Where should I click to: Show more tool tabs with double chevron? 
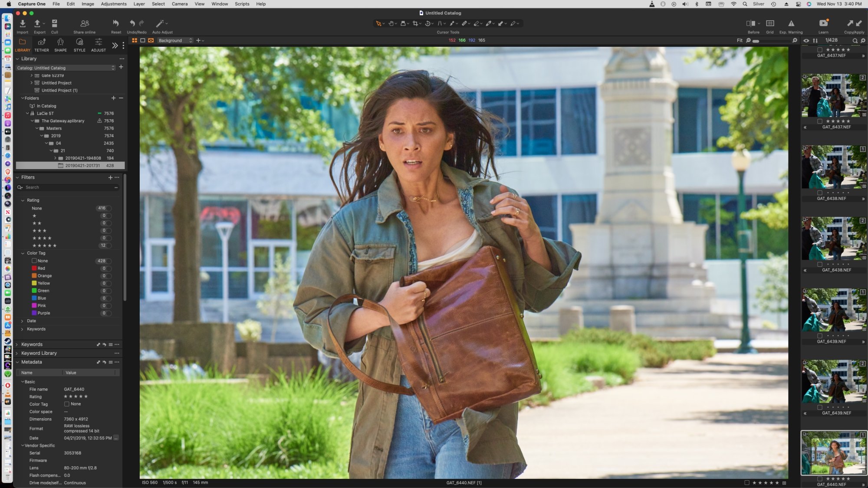point(115,45)
